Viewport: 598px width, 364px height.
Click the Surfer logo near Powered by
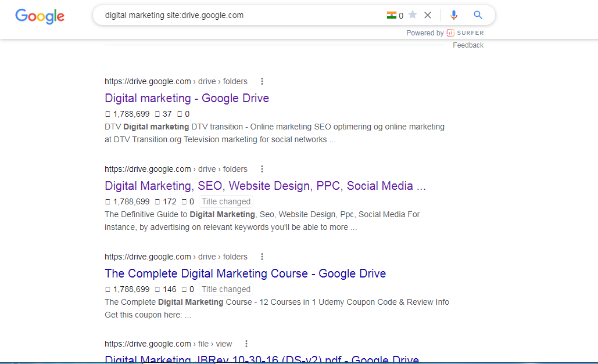[465, 33]
